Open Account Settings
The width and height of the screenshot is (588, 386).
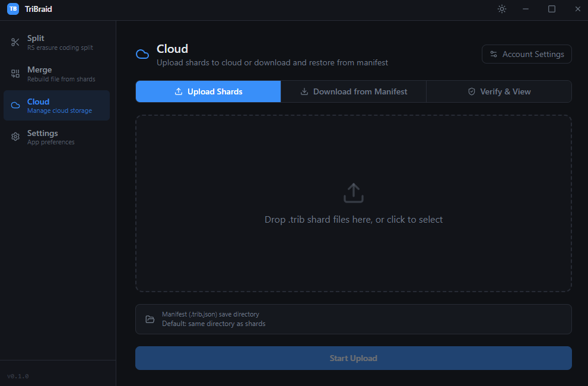pos(526,54)
